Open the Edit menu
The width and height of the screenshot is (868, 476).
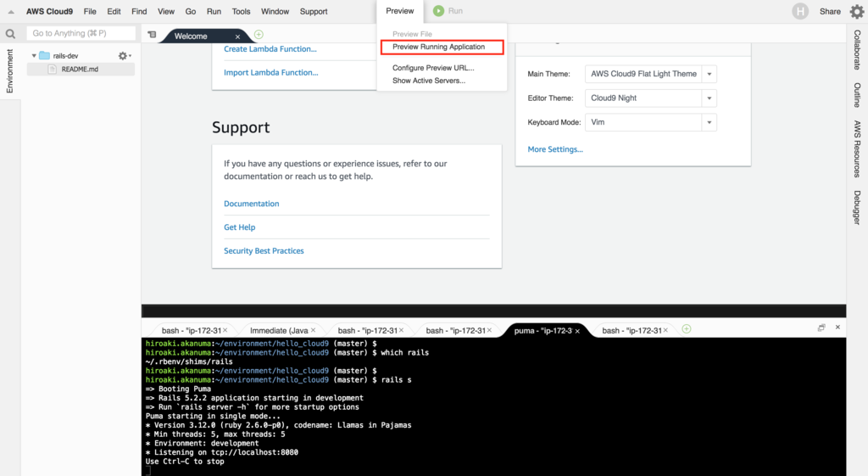[x=114, y=12]
